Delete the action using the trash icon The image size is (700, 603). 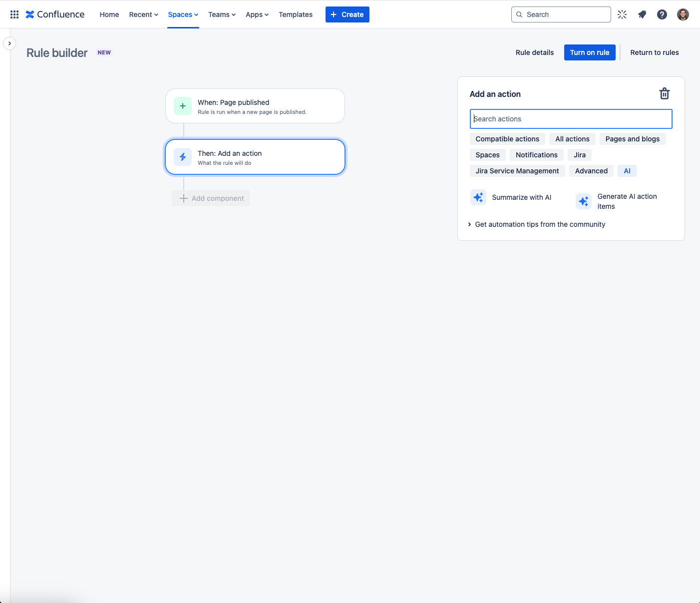[x=665, y=93]
